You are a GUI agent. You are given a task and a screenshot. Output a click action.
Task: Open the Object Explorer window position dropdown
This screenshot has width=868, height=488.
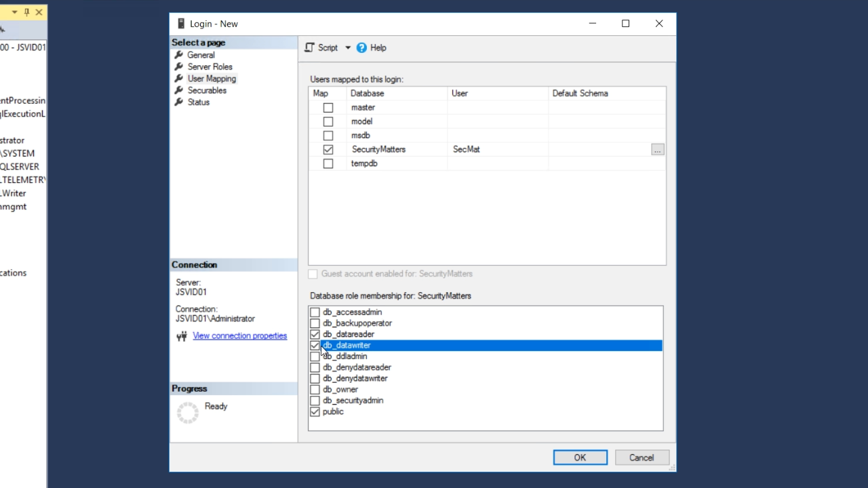[14, 12]
